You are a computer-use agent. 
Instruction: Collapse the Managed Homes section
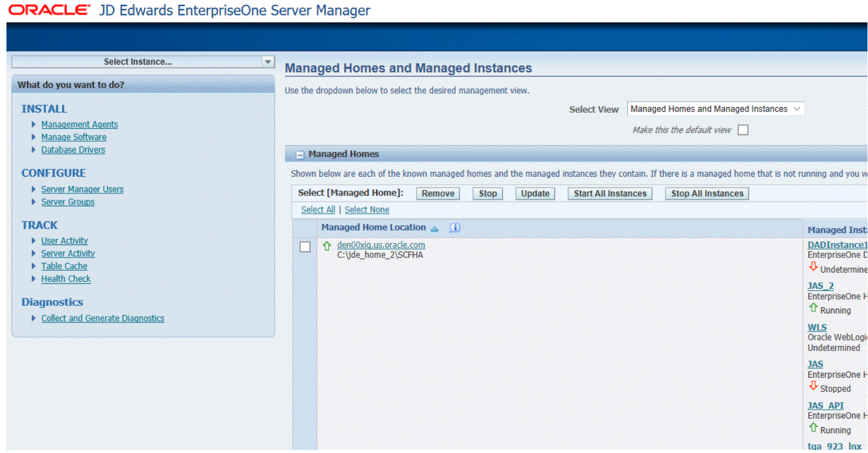point(300,155)
